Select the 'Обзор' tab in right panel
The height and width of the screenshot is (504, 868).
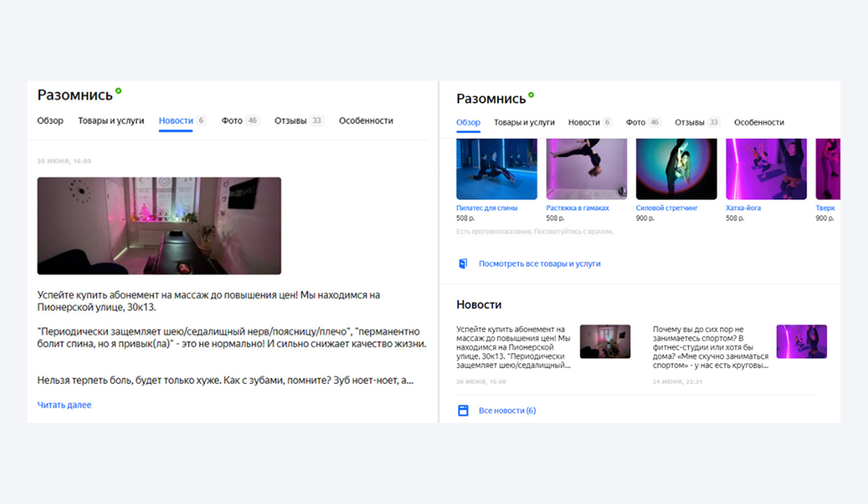(469, 122)
